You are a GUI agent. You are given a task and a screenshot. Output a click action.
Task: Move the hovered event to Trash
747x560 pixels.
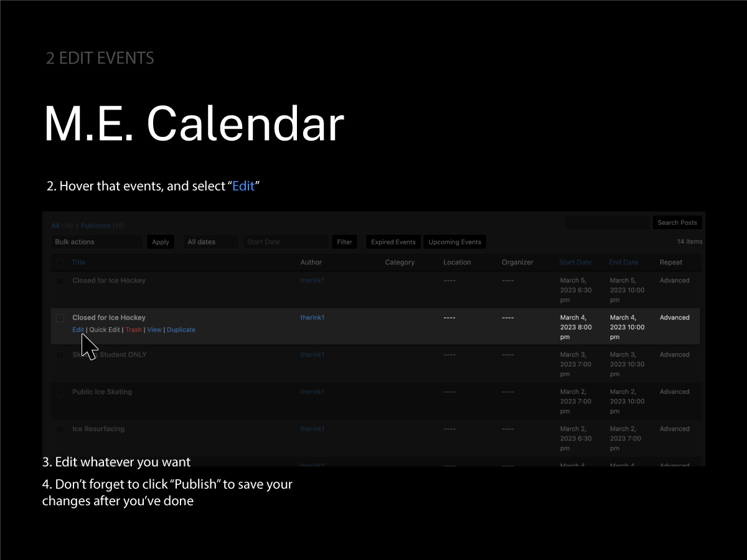coord(133,330)
